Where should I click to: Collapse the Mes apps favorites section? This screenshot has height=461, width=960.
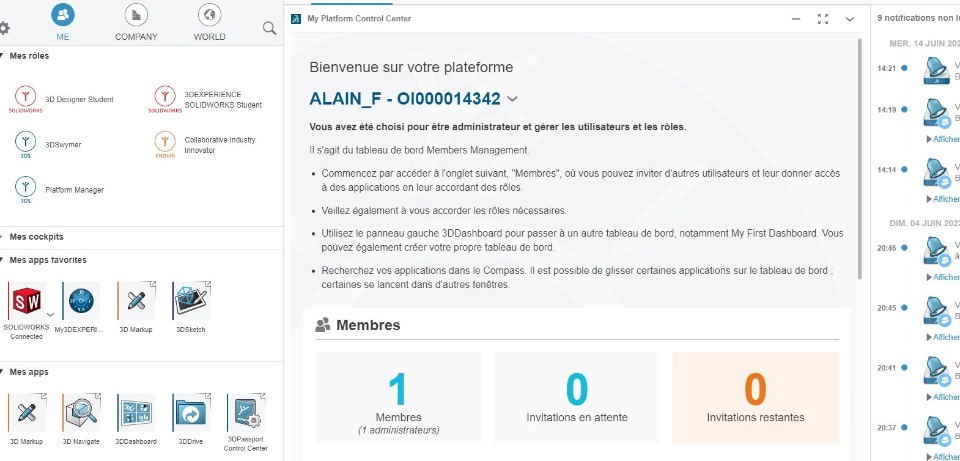tap(3, 260)
